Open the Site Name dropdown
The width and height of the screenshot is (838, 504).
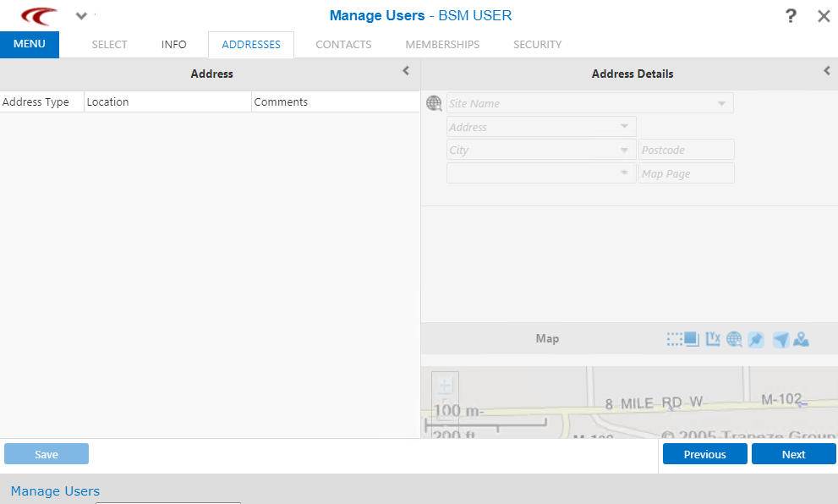tap(723, 102)
